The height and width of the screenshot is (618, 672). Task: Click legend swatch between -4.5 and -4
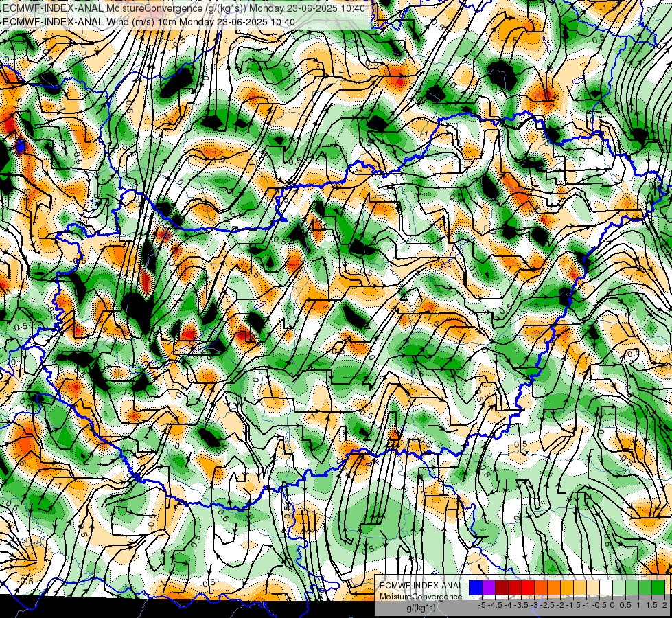click(502, 587)
